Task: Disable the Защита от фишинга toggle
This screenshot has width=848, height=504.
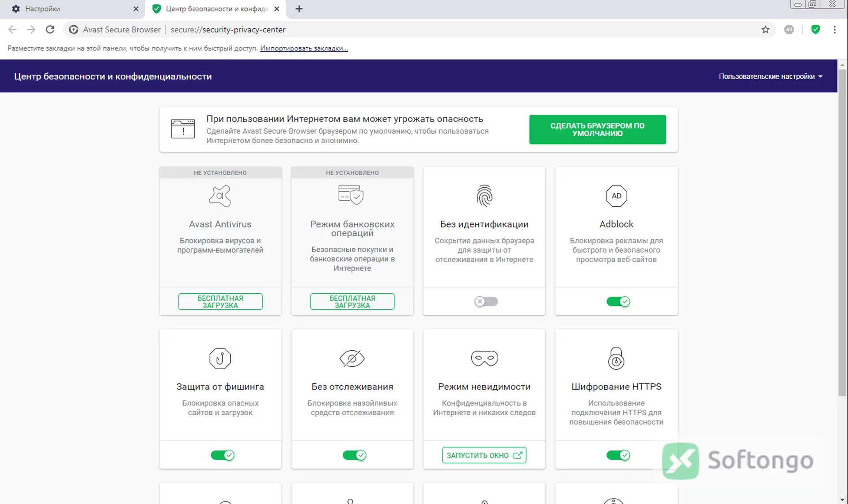Action: (x=222, y=455)
